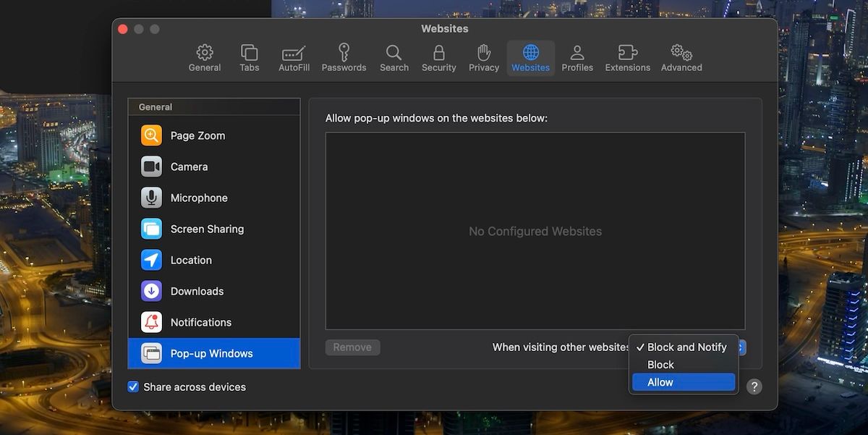This screenshot has width=868, height=435.
Task: Select the Profiles icon
Action: pos(576,58)
